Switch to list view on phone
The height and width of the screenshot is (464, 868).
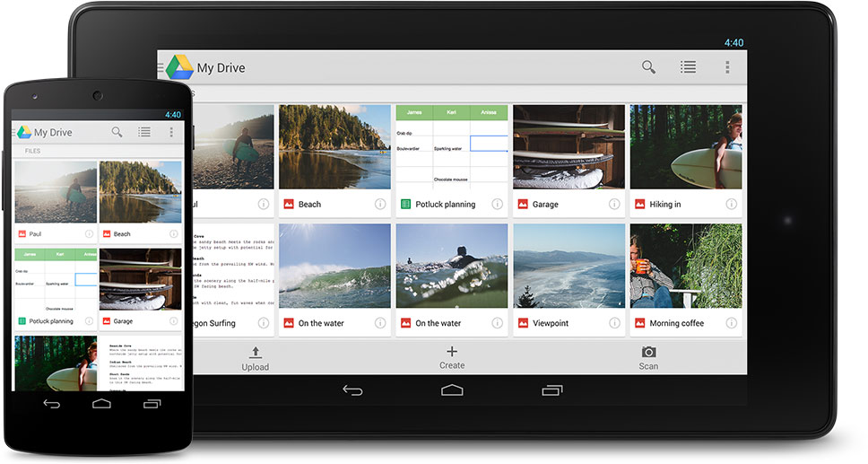coord(144,132)
